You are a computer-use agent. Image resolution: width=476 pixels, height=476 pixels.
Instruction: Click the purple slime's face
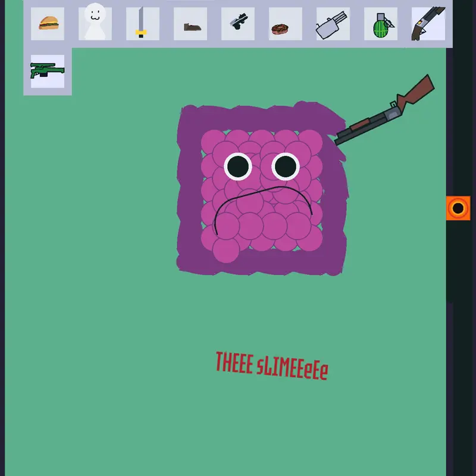coord(262,189)
